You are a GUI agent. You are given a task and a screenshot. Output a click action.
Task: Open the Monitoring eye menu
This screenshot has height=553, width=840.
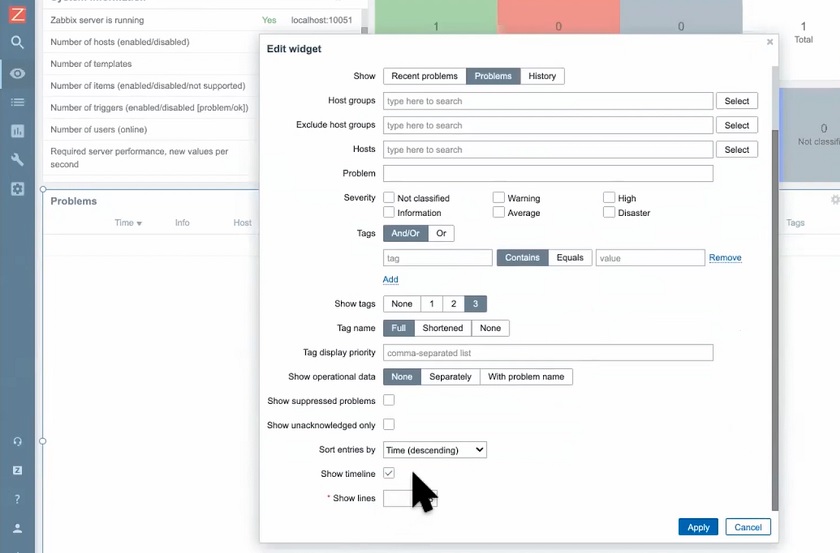17,73
